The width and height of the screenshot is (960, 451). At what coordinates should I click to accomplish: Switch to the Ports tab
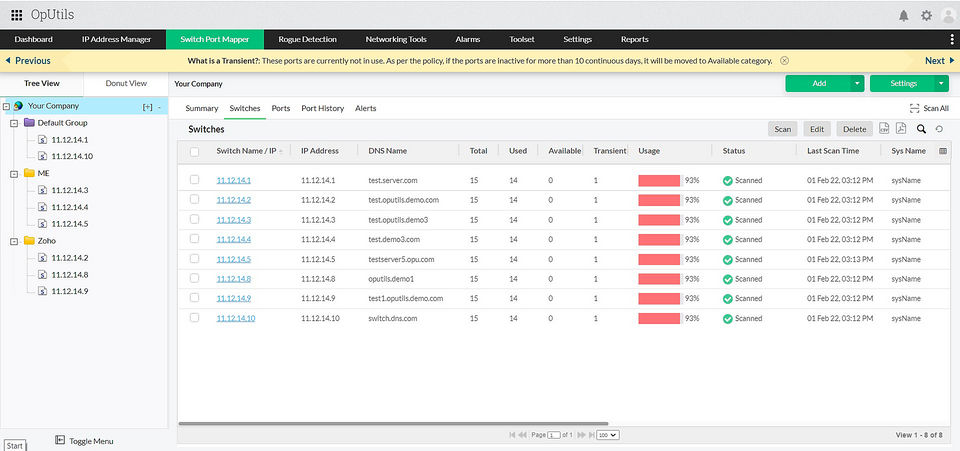coord(281,108)
